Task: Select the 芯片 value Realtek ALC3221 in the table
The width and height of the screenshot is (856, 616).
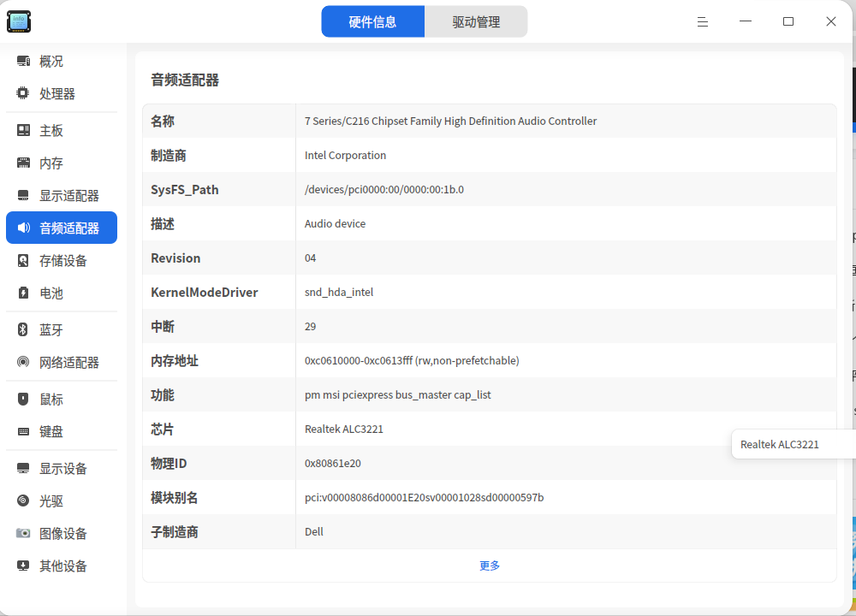Action: [x=344, y=429]
